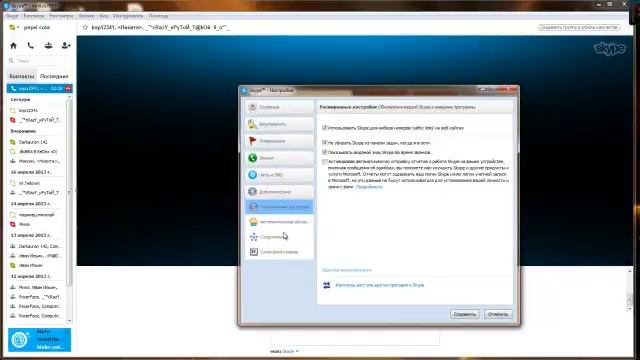This screenshot has height=360, width=640.
Task: Hang up the active call with red button
Action: tap(68, 89)
